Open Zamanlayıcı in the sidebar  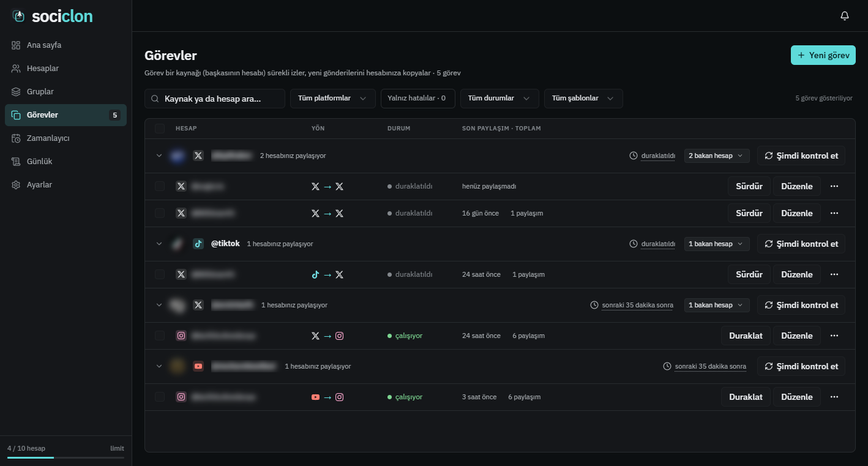click(65, 138)
